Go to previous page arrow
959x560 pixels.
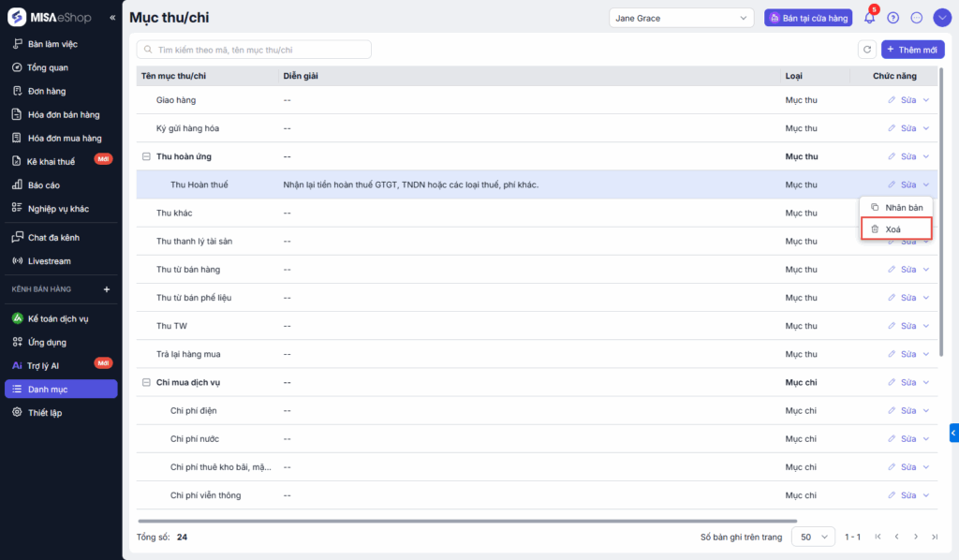pos(896,537)
